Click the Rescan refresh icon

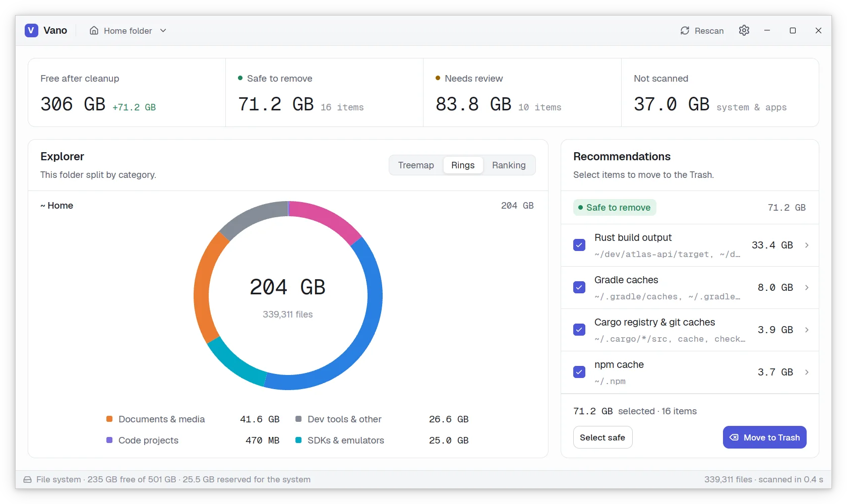(x=685, y=31)
